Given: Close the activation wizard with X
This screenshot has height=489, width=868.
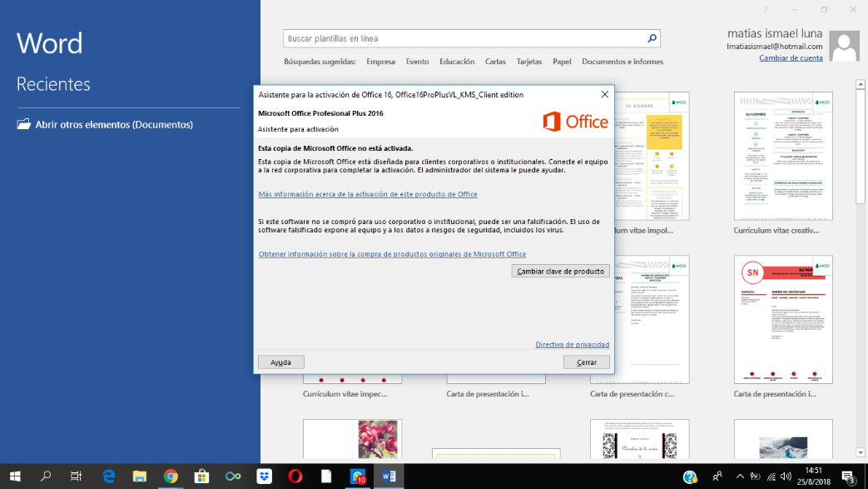Looking at the screenshot, I should click(604, 94).
